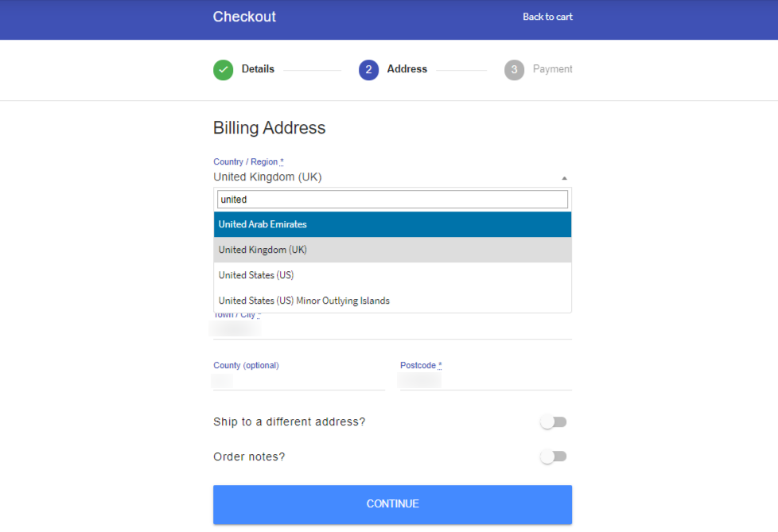778x532 pixels.
Task: Select the numbered Address step circle
Action: [368, 70]
